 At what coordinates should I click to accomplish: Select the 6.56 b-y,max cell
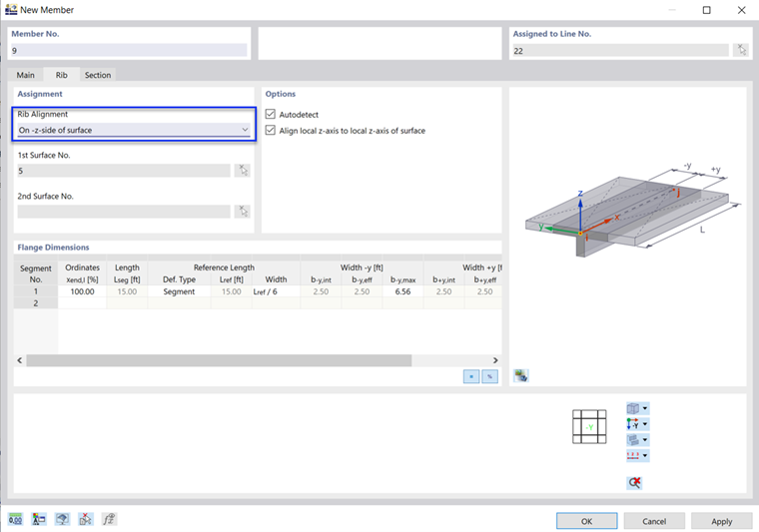pos(402,291)
